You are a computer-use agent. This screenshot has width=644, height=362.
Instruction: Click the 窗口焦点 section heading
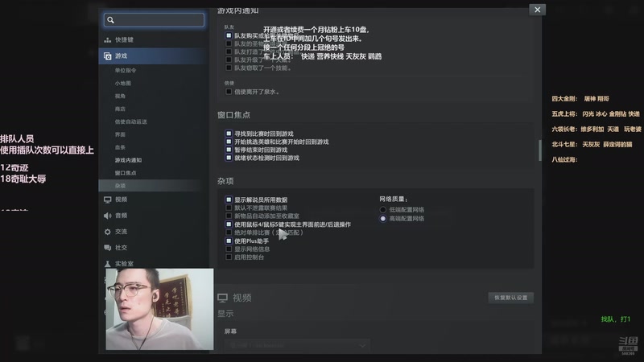click(x=233, y=115)
